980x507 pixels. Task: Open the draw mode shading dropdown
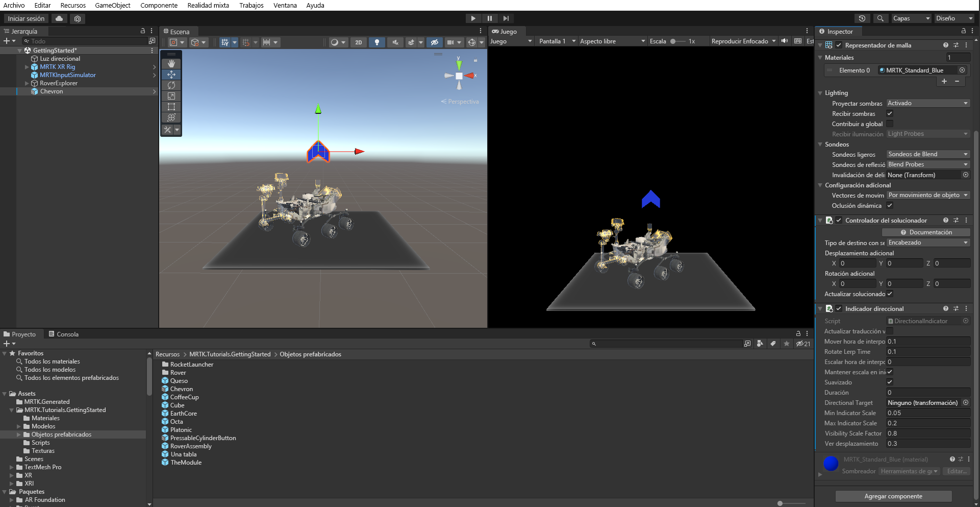pyautogui.click(x=337, y=42)
